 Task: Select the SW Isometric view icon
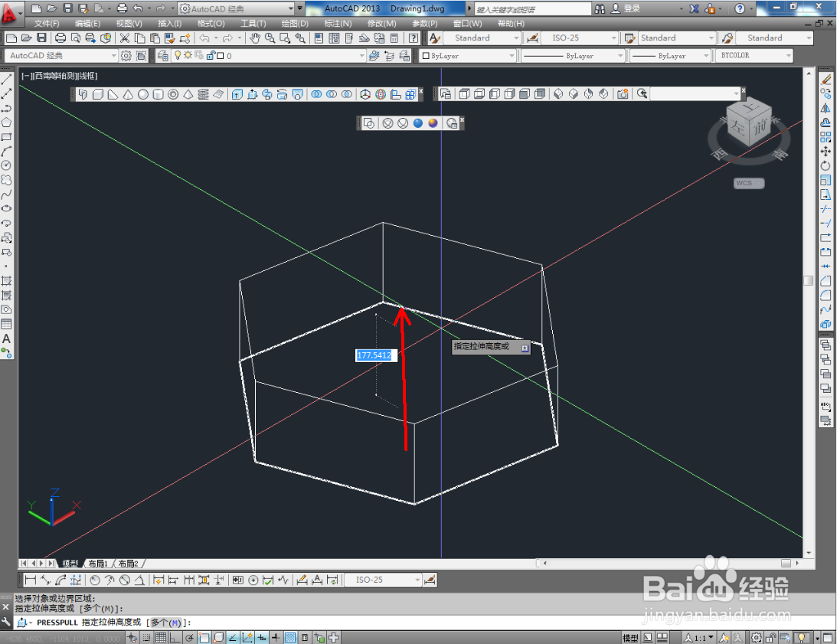557,94
